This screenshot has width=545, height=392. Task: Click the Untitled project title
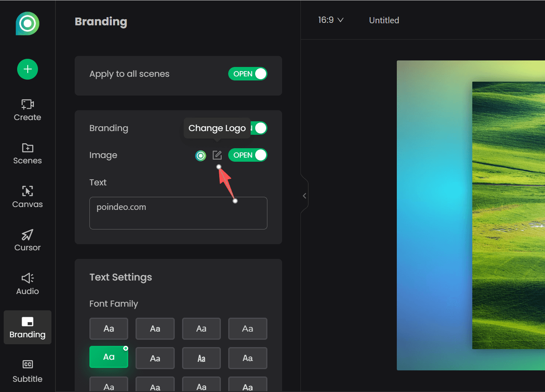(384, 20)
